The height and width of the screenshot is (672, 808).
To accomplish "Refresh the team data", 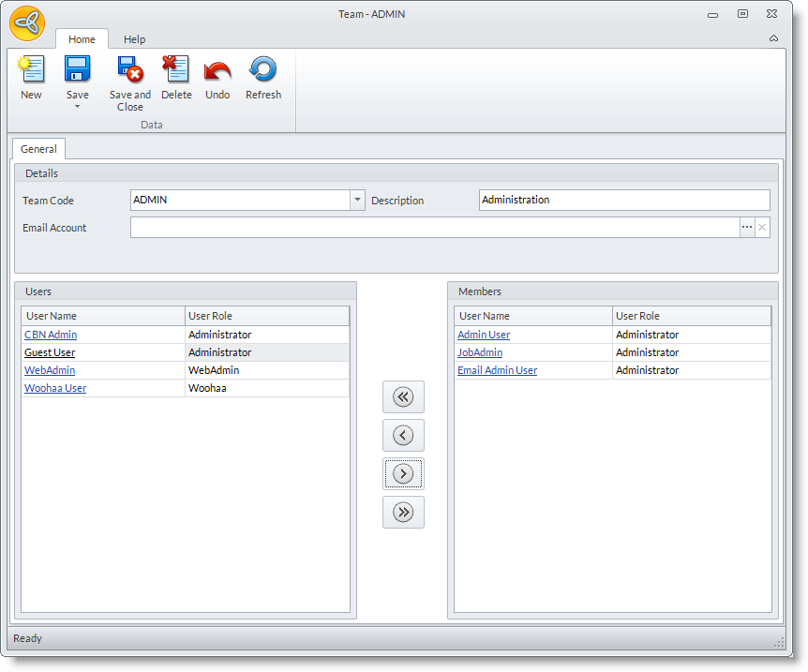I will point(262,70).
